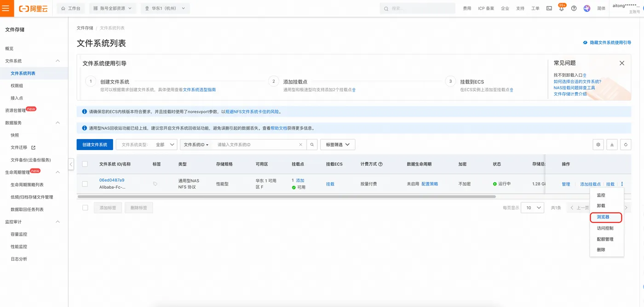
Task: Check the checkbox beside 添加标签 at the bottom
Action: click(85, 208)
